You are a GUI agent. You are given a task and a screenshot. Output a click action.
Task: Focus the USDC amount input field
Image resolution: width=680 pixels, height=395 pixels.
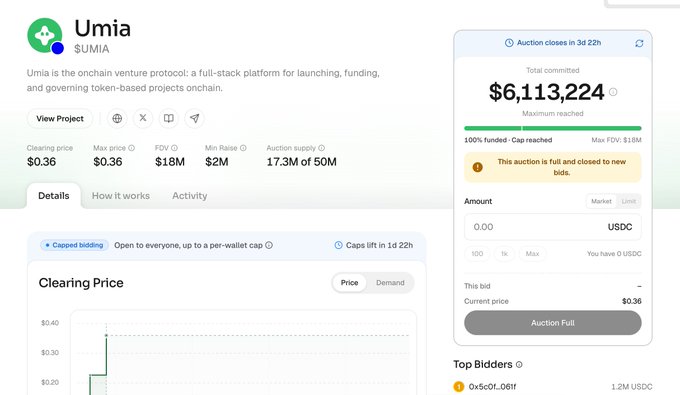pos(552,227)
